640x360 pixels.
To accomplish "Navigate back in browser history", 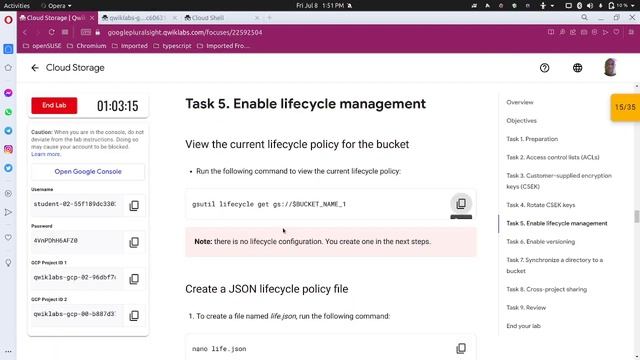I will 25,32.
